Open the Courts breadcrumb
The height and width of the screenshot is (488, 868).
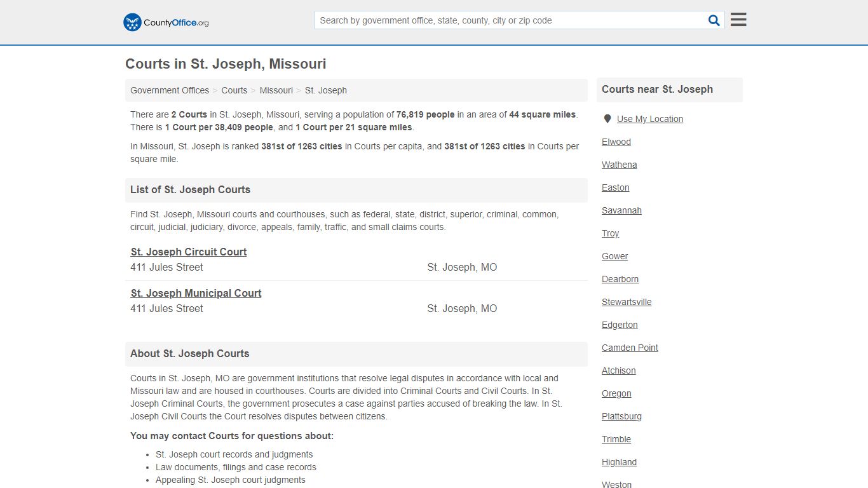click(x=234, y=90)
